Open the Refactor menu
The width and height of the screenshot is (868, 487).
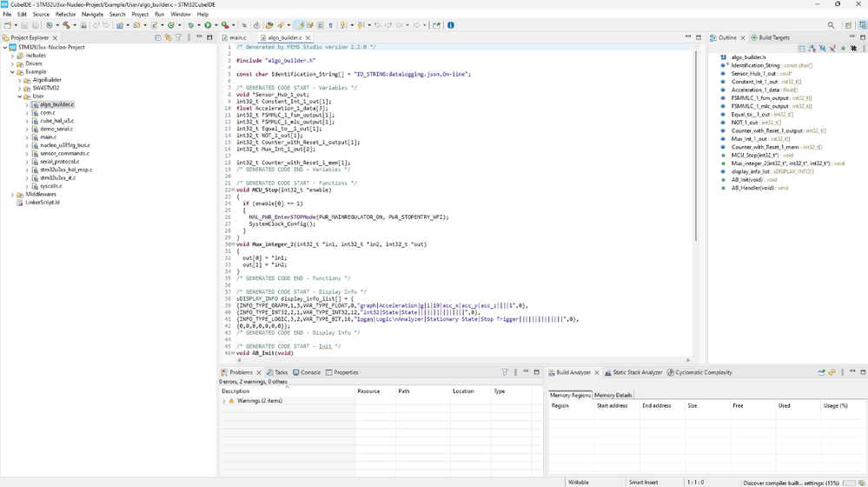[65, 15]
